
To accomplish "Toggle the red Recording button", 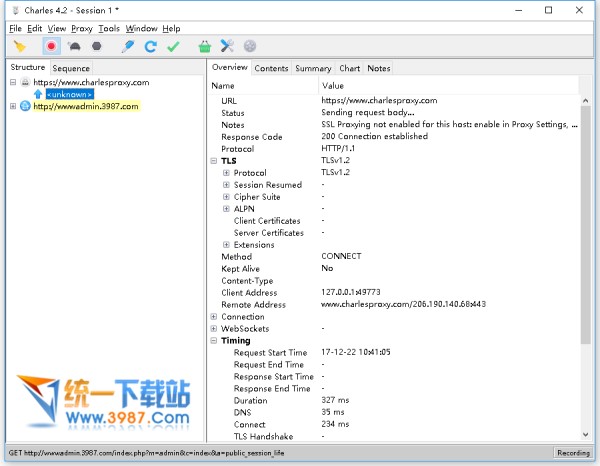I will coord(51,46).
